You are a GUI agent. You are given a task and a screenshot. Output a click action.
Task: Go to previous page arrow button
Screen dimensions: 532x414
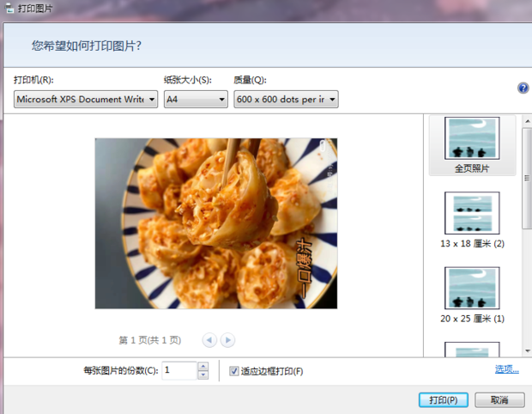tap(209, 340)
